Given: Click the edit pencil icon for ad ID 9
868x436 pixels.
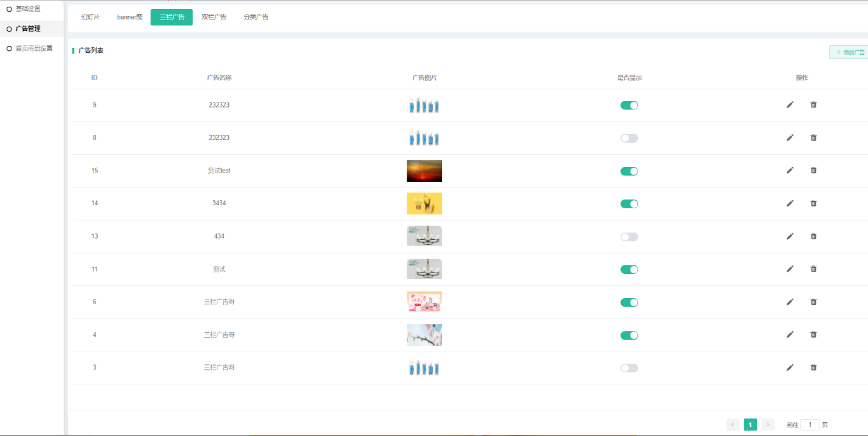Looking at the screenshot, I should (790, 105).
